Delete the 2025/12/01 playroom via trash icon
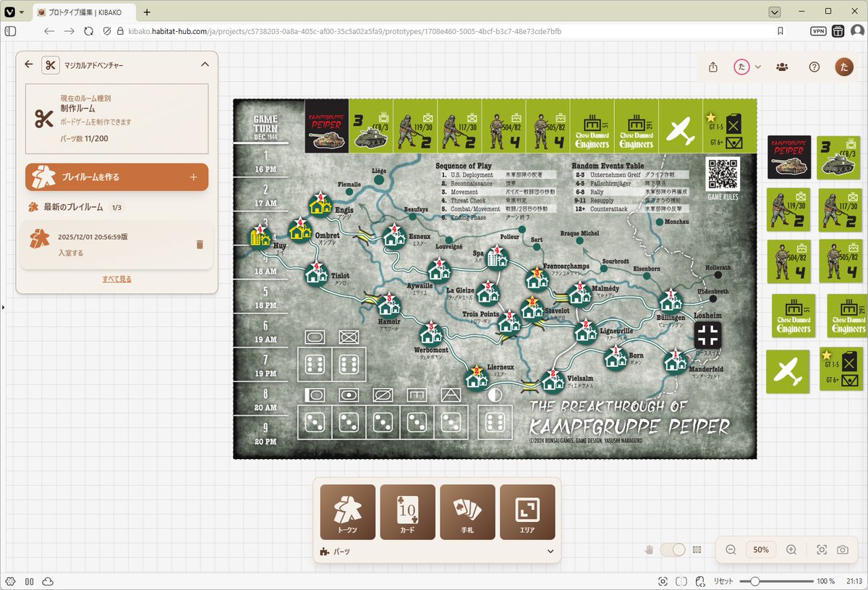Image resolution: width=868 pixels, height=590 pixels. point(200,245)
